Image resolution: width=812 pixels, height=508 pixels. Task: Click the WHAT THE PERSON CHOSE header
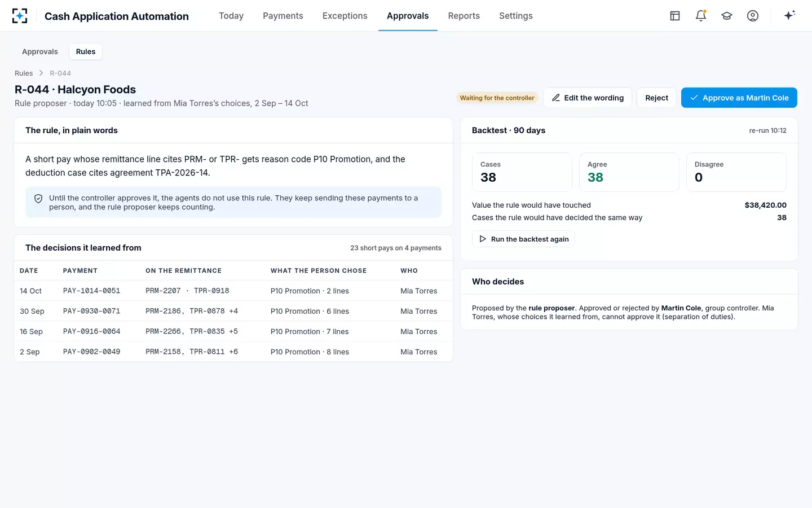pos(319,271)
